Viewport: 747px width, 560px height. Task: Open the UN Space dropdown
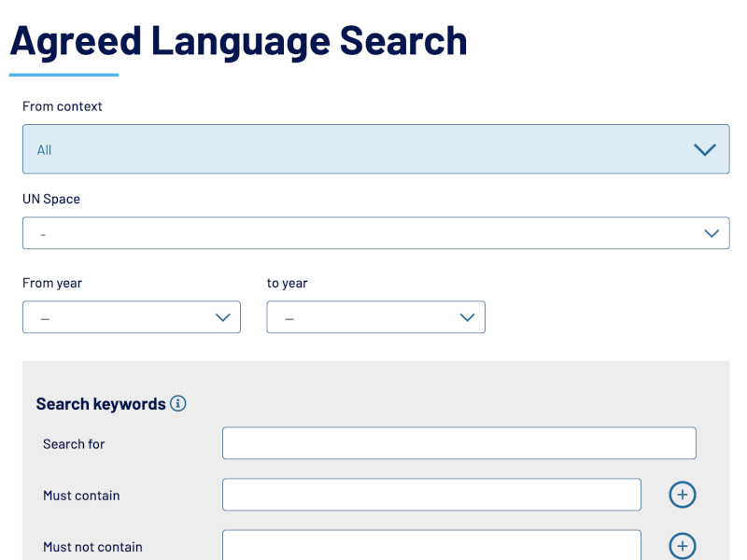point(375,232)
